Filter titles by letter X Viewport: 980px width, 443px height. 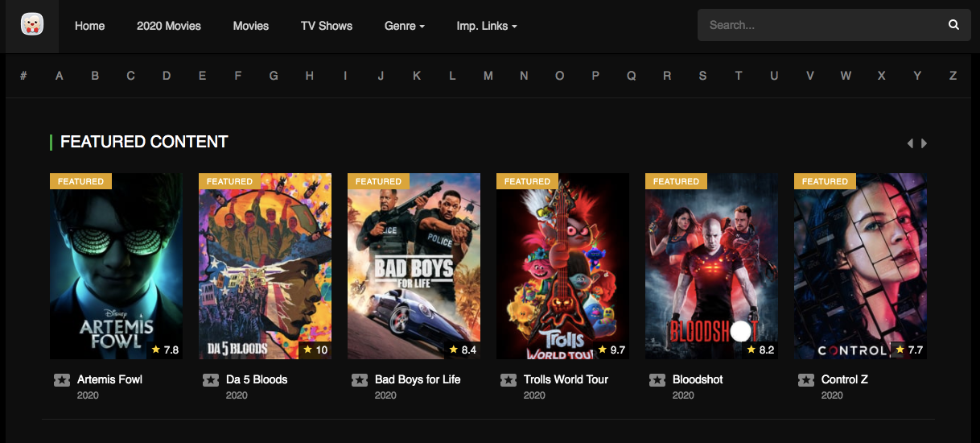pos(882,76)
